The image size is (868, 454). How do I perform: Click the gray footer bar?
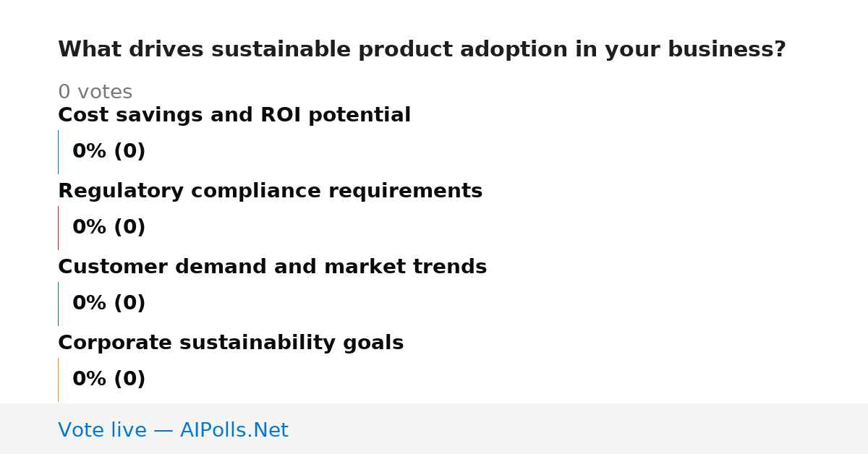(434, 429)
